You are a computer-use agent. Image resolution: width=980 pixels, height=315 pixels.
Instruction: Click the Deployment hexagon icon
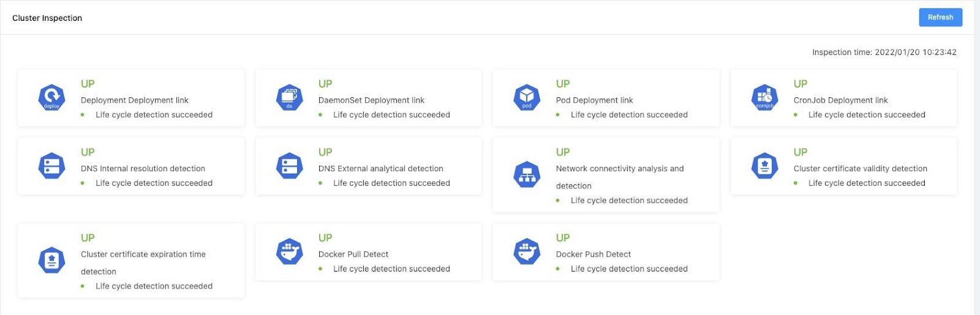[x=52, y=98]
